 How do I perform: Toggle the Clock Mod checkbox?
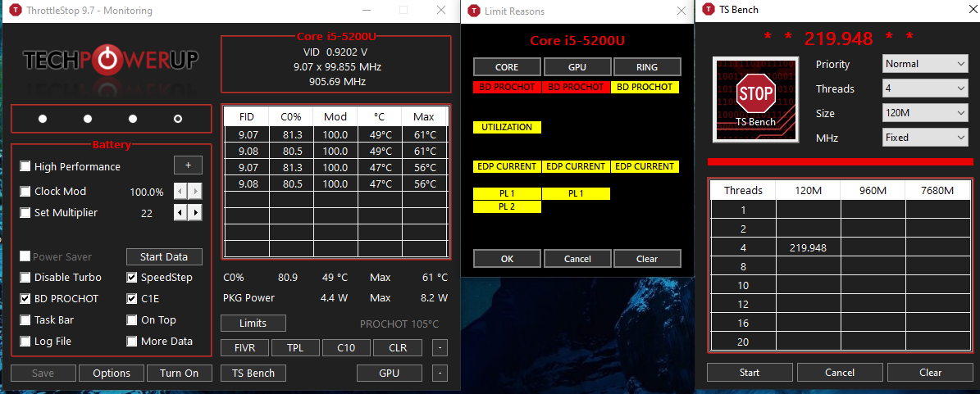(25, 192)
